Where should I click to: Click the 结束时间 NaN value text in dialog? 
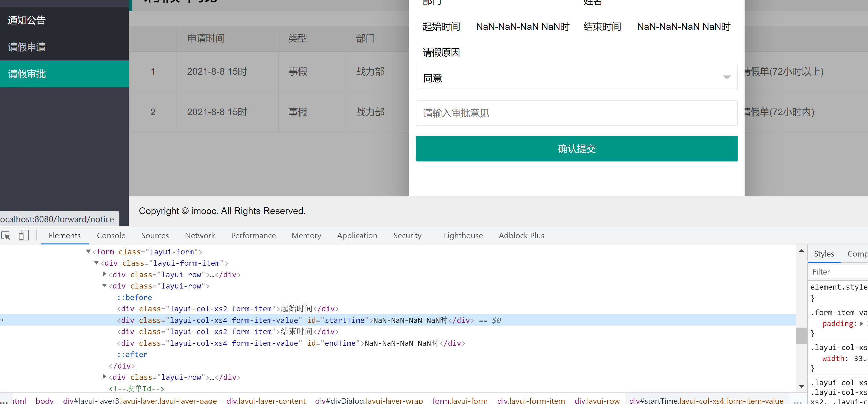click(684, 26)
